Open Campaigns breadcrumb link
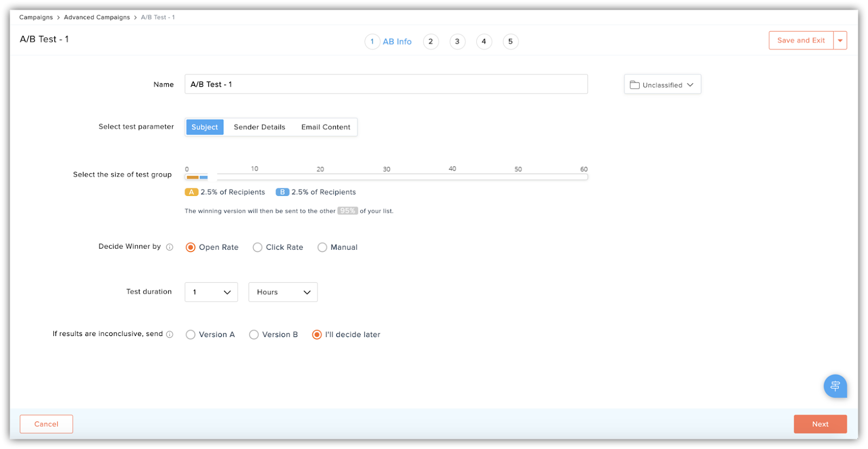Image resolution: width=868 pixels, height=449 pixels. [36, 17]
